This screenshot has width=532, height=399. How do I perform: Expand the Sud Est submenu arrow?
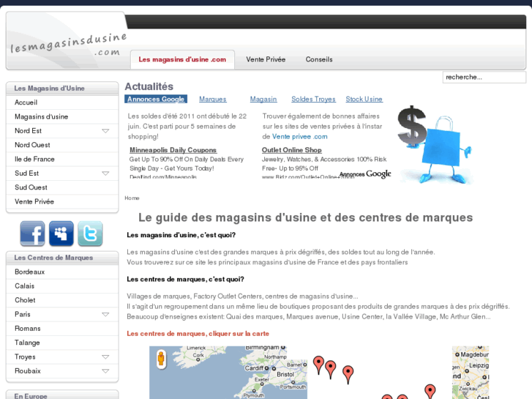point(105,174)
